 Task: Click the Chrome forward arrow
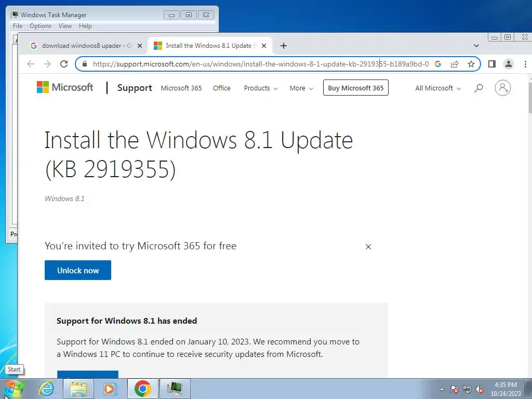(47, 64)
